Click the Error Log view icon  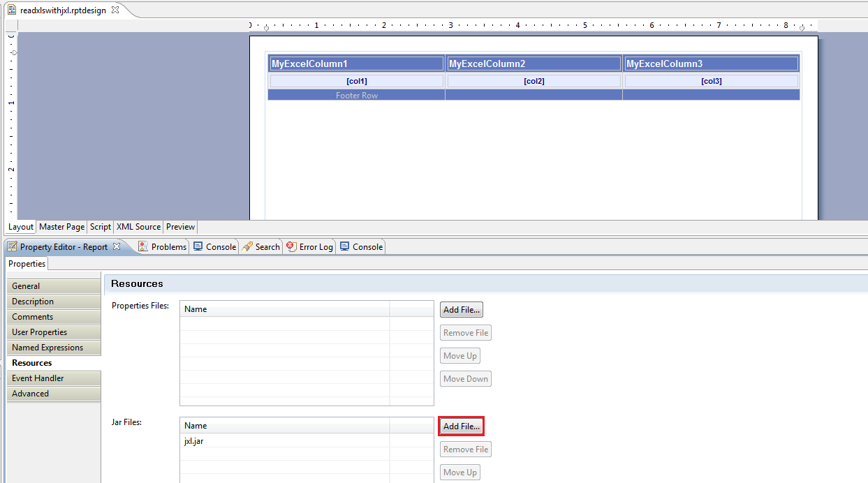[291, 246]
